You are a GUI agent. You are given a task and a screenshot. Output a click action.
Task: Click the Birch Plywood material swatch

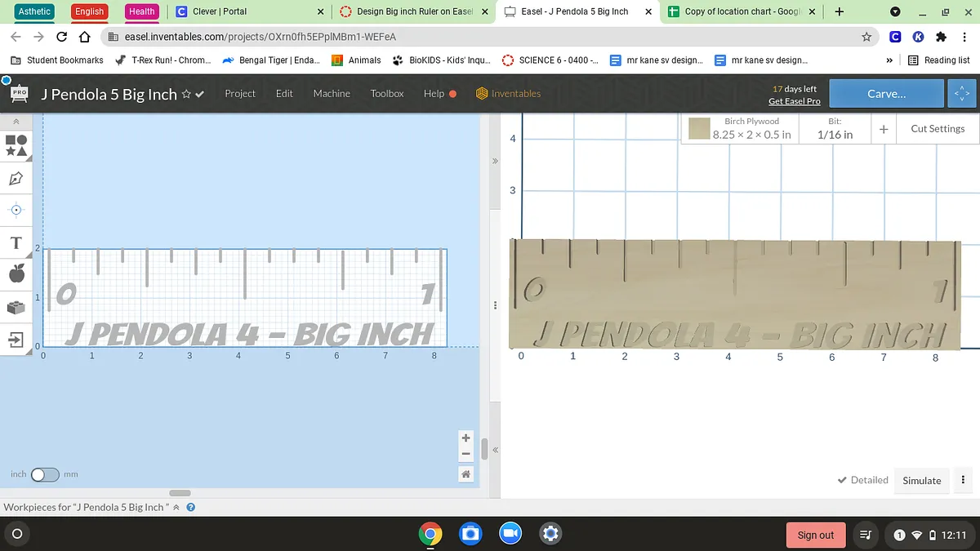(x=699, y=129)
